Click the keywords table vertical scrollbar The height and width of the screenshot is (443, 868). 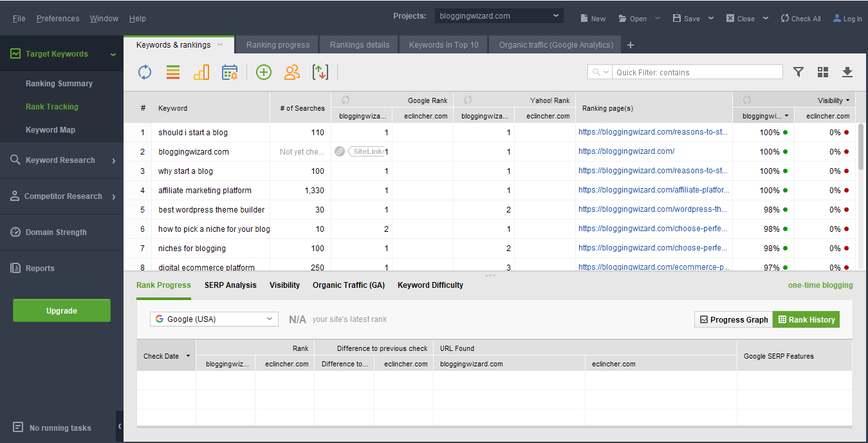(861, 147)
